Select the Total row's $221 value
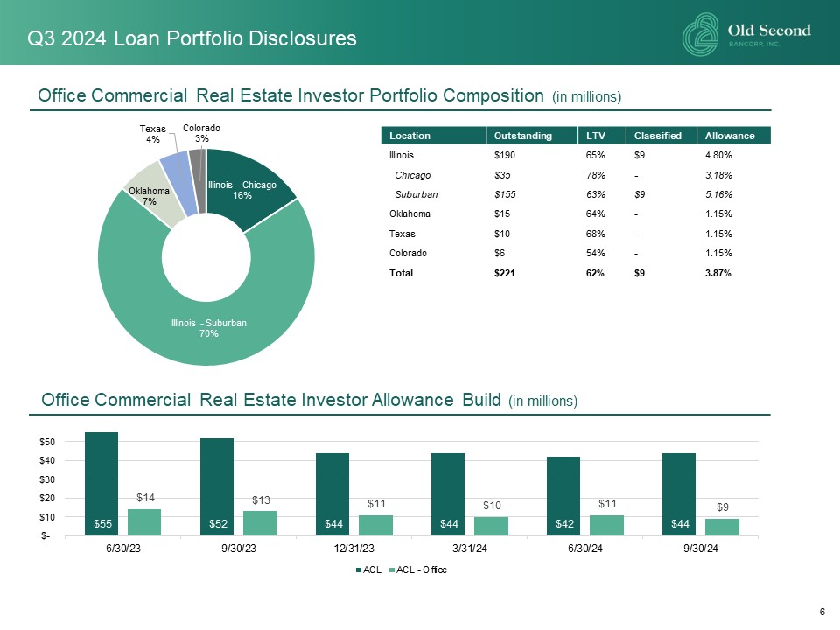This screenshot has height=630, width=840. tap(506, 273)
